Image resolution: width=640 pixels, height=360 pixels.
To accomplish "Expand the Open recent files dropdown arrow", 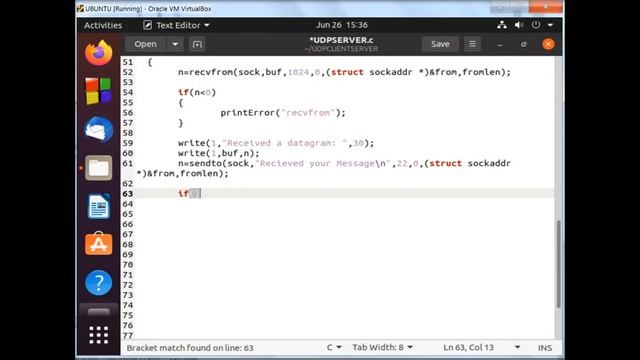I will [x=175, y=44].
